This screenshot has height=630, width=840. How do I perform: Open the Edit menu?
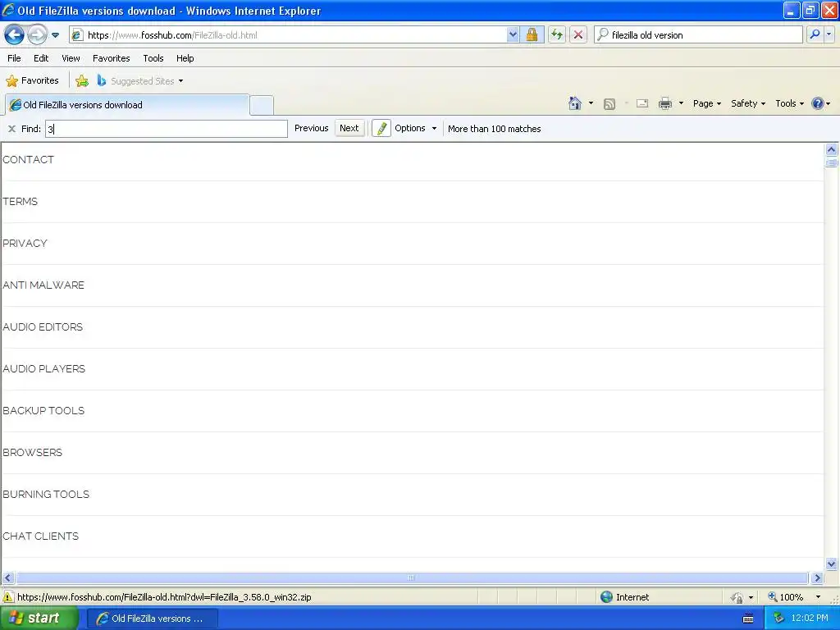(41, 58)
